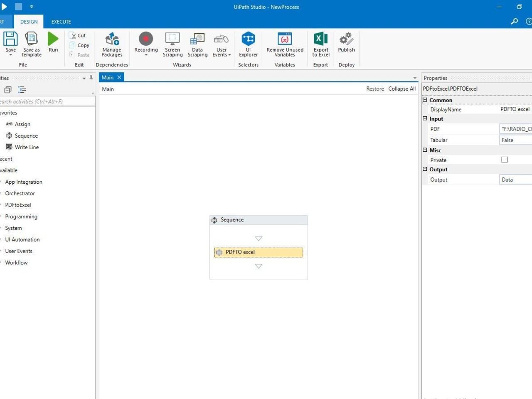The width and height of the screenshot is (532, 399).
Task: Click the Save icon in ribbon
Action: click(10, 39)
